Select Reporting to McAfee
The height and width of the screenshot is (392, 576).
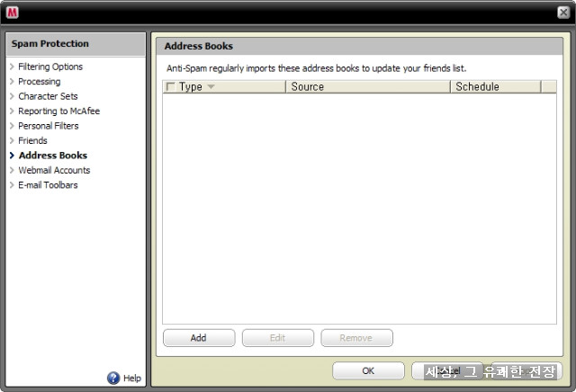58,111
